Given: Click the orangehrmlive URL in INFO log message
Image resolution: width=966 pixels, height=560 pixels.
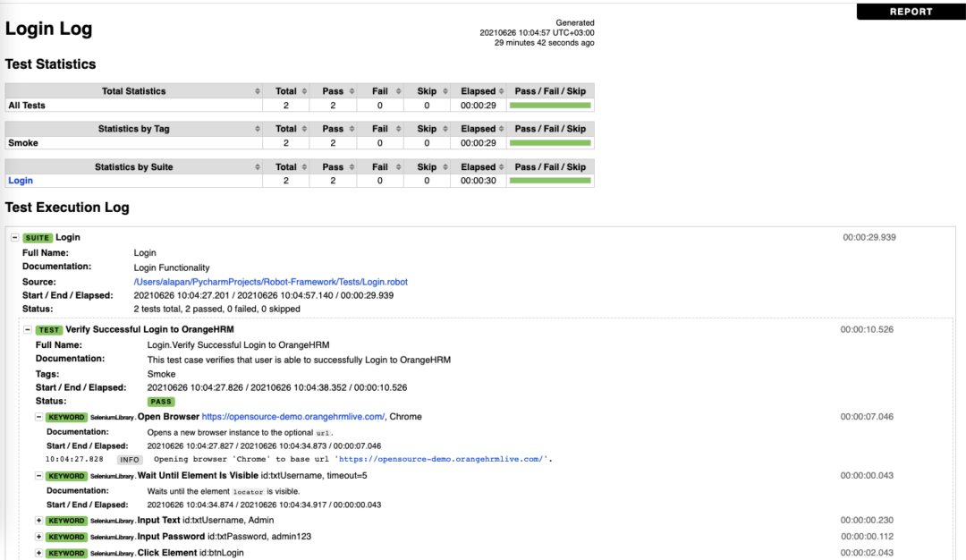Looking at the screenshot, I should coord(440,459).
